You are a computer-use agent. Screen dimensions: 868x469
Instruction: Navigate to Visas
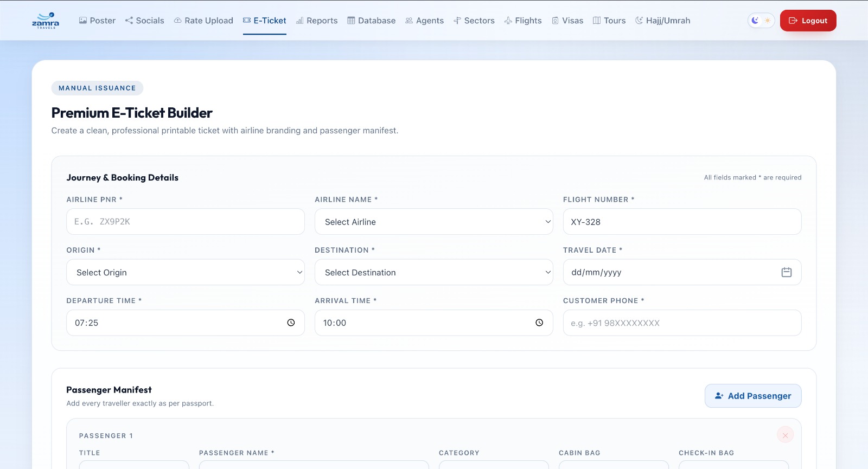(567, 21)
